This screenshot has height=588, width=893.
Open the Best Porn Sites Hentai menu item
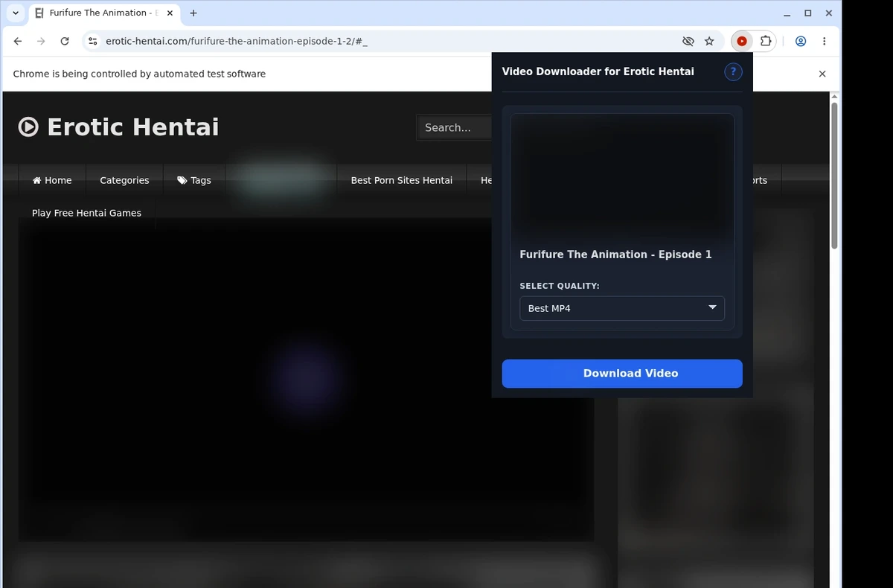[x=402, y=180]
